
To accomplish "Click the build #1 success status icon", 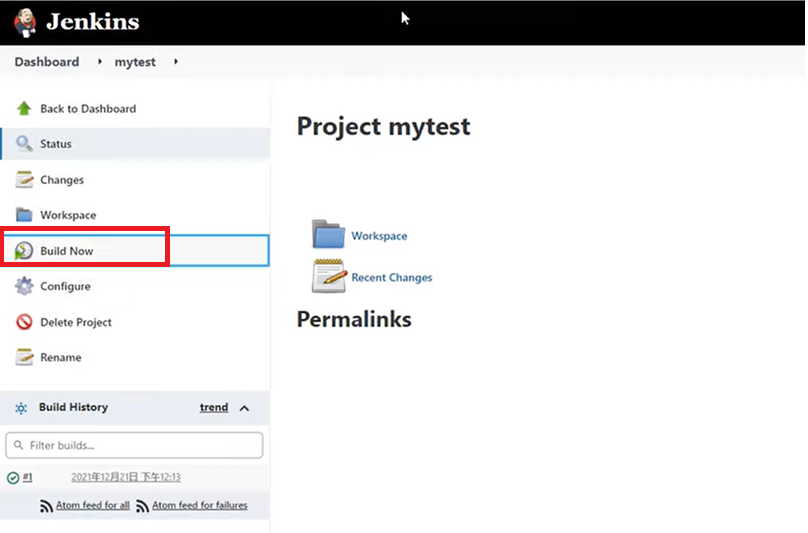I will click(x=13, y=478).
